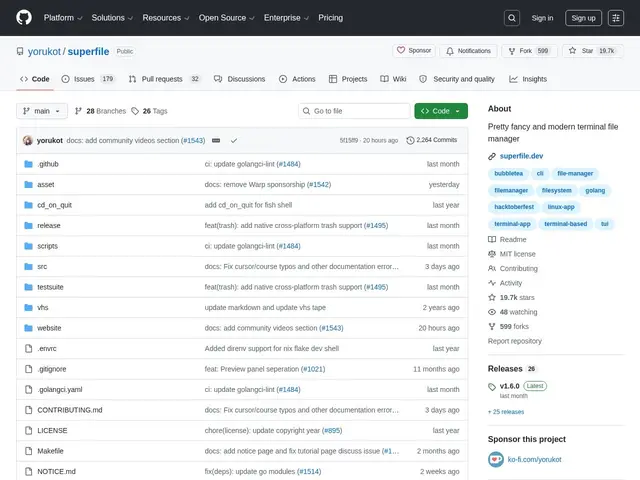Viewport: 640px width, 480px height.
Task: Click the Sponsor heart button
Action: coord(414,51)
